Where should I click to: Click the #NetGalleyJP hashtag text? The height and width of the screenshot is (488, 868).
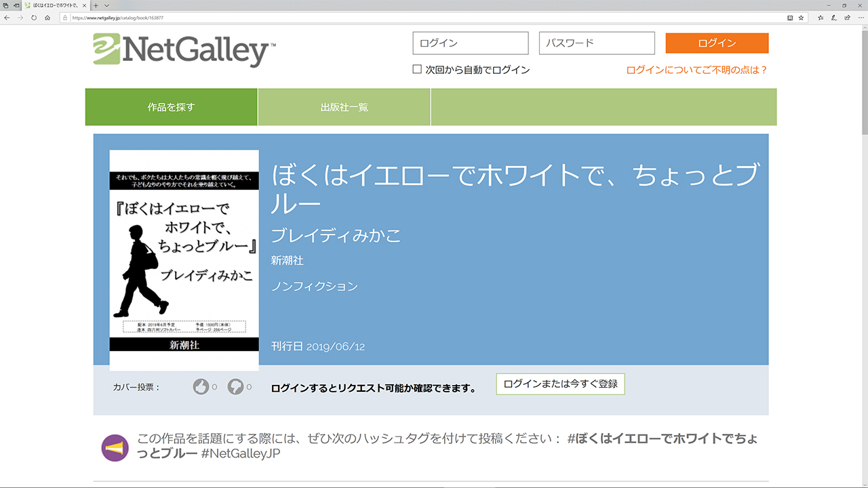241,453
